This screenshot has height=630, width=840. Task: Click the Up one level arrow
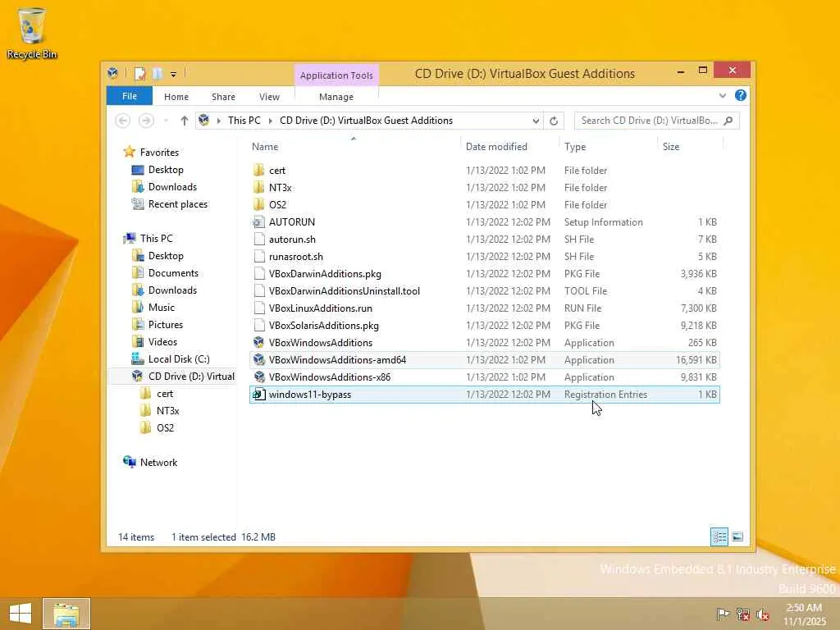pyautogui.click(x=185, y=121)
